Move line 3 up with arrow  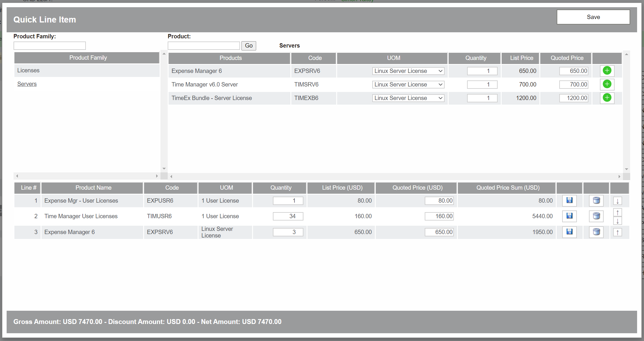pos(617,232)
